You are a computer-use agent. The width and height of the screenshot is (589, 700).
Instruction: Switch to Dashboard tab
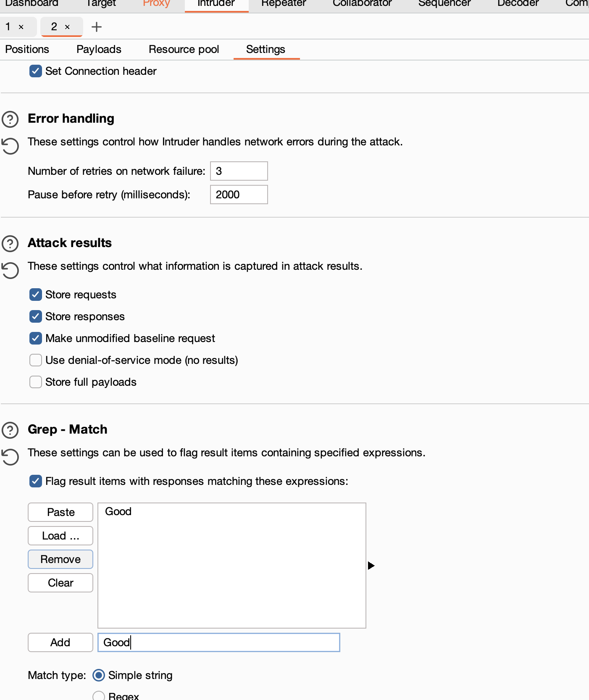(32, 3)
